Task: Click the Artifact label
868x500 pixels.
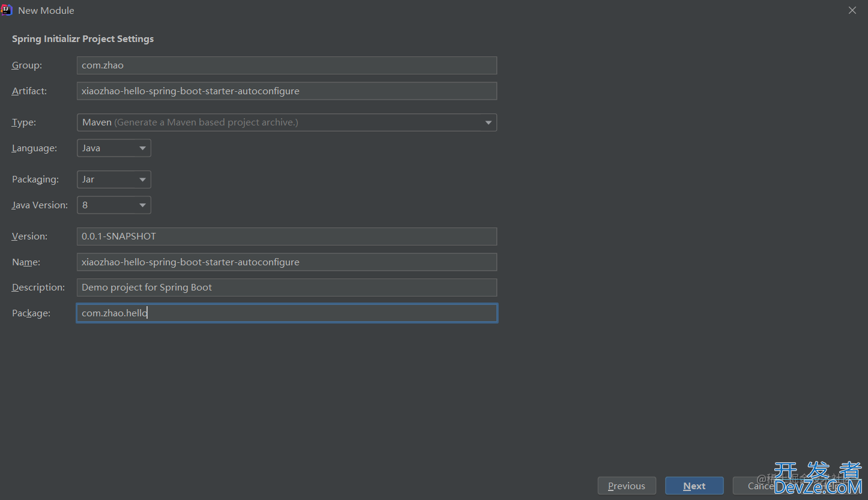Action: pyautogui.click(x=29, y=91)
